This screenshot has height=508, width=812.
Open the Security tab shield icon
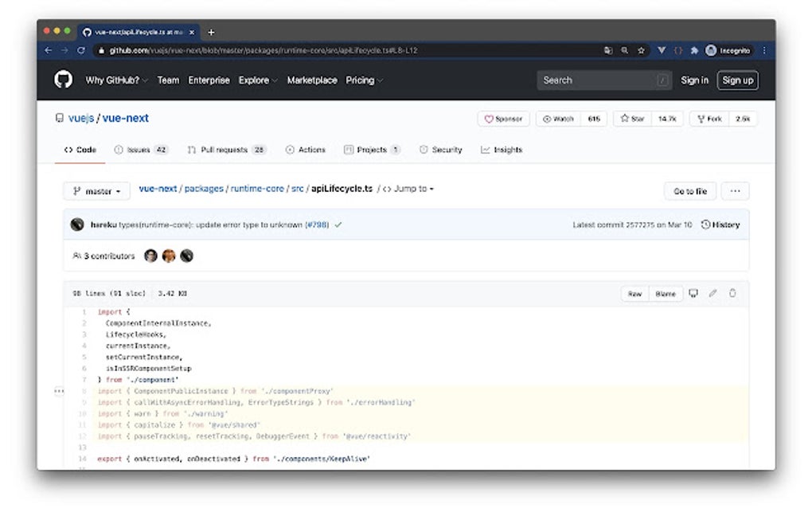coord(440,150)
